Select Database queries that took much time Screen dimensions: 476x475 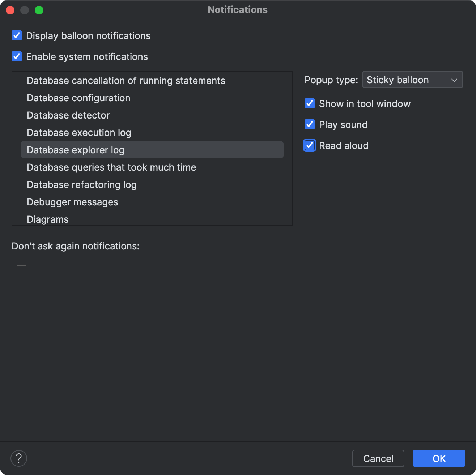click(111, 167)
